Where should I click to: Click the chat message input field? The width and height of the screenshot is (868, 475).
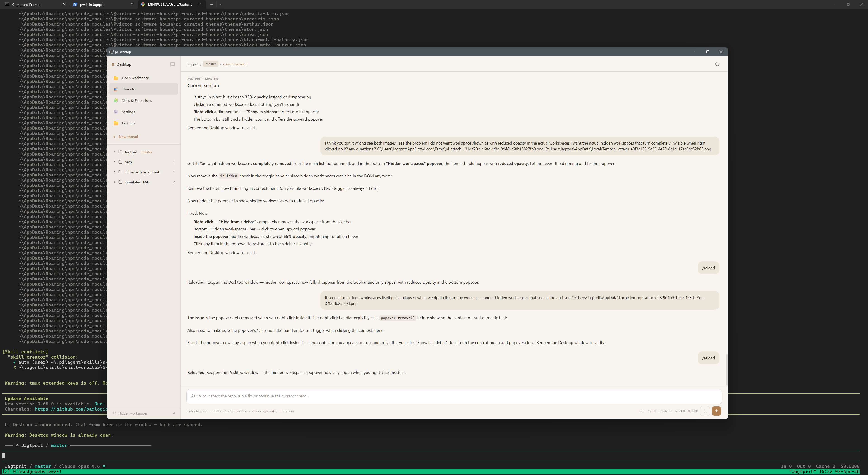[454, 396]
